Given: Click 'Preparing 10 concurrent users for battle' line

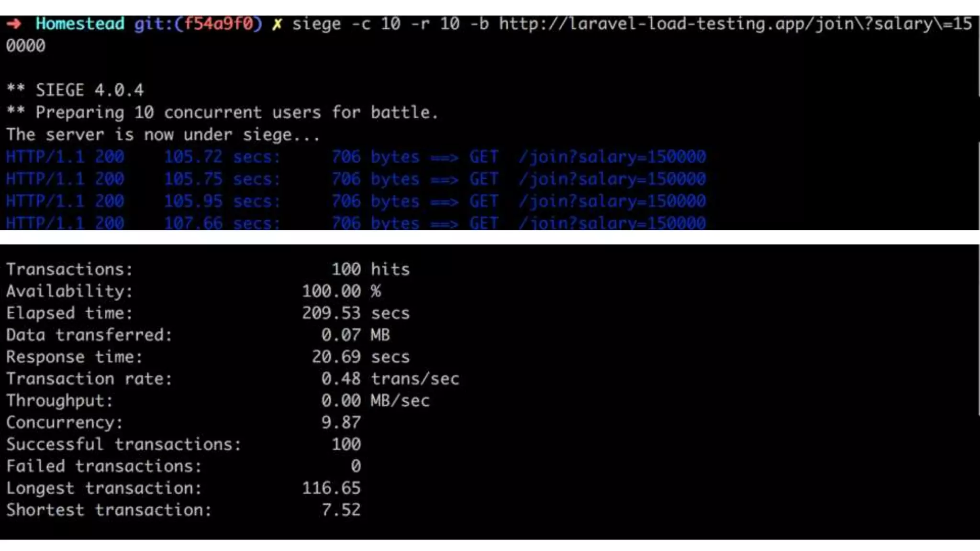Looking at the screenshot, I should pyautogui.click(x=222, y=112).
